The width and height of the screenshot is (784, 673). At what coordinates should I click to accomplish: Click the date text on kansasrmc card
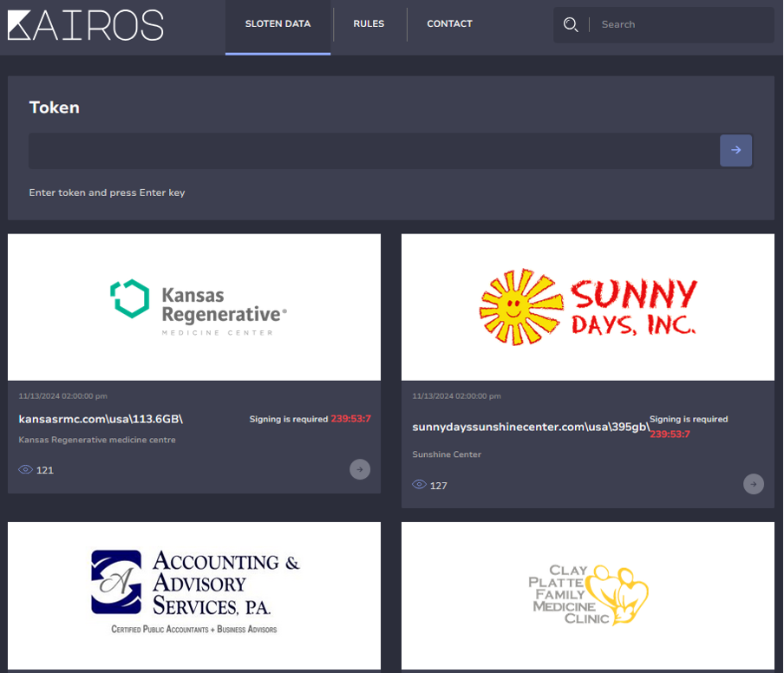click(x=63, y=396)
